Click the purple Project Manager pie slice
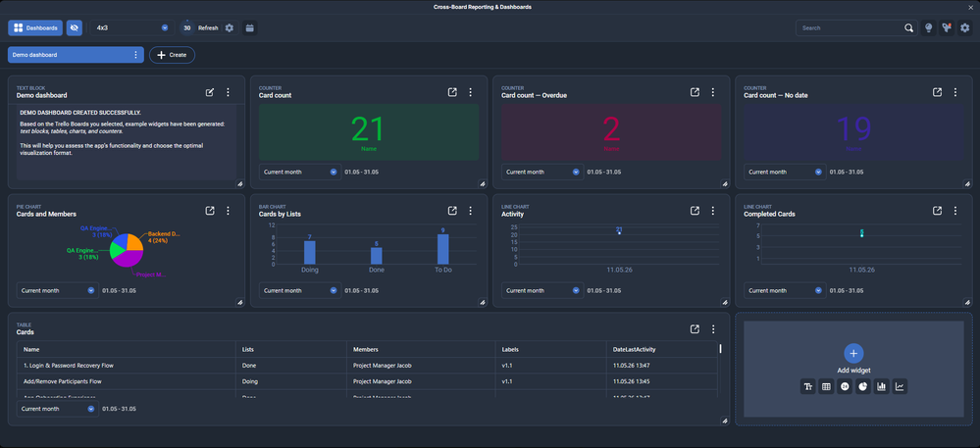 point(130,259)
